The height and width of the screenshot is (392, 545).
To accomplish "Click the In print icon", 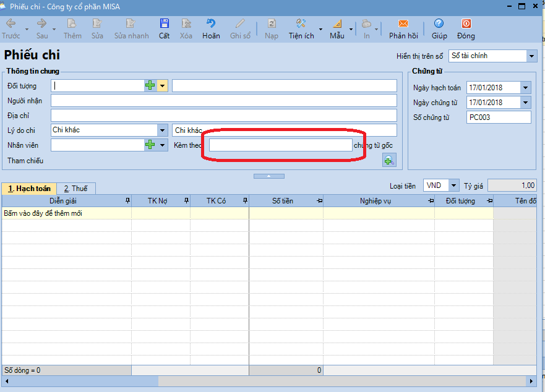I will coord(366,23).
